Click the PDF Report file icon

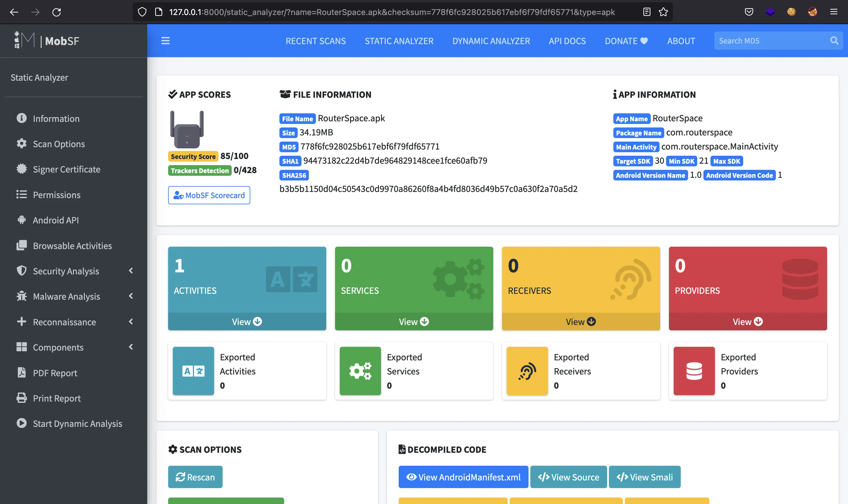21,373
